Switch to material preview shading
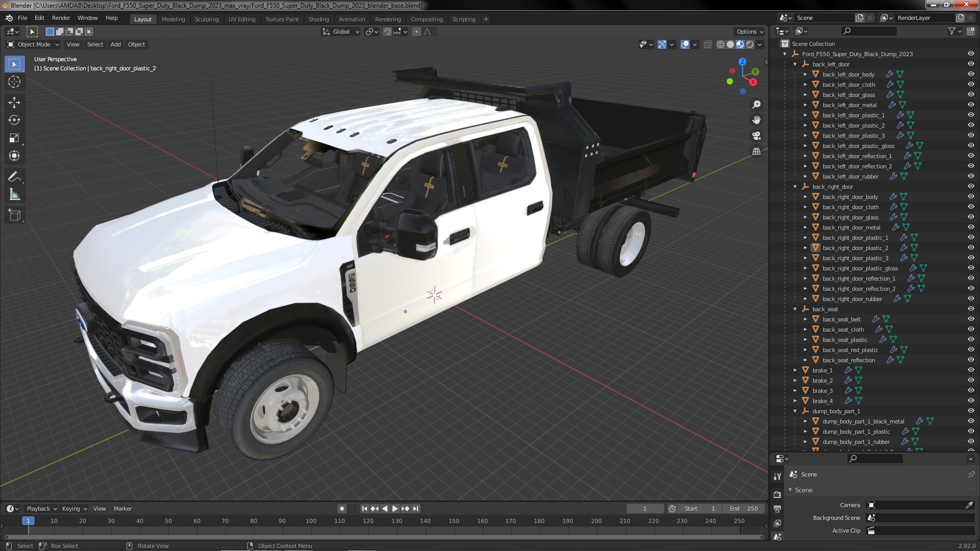This screenshot has width=980, height=551. pos(740,44)
